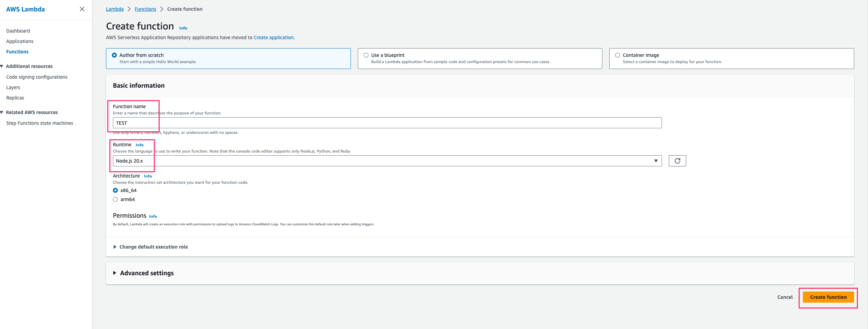Expand Advanced settings section
Screen dimensions: 868x329
[143, 273]
